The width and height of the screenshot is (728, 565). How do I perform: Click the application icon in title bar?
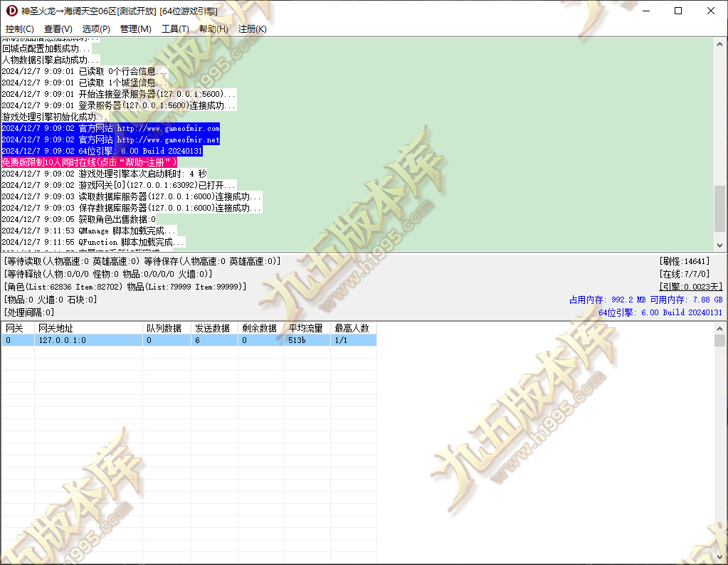(11, 11)
